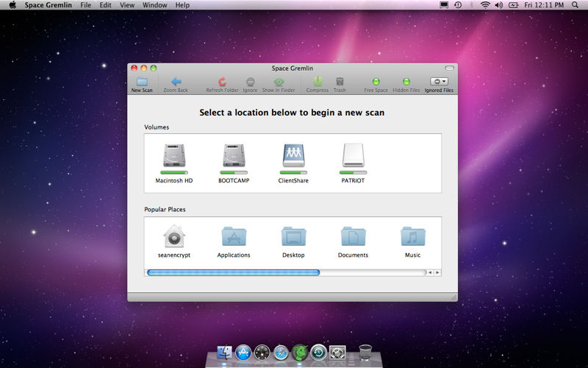Image resolution: width=588 pixels, height=368 pixels.
Task: Click the BOOTCAMP usage bar
Action: [234, 173]
